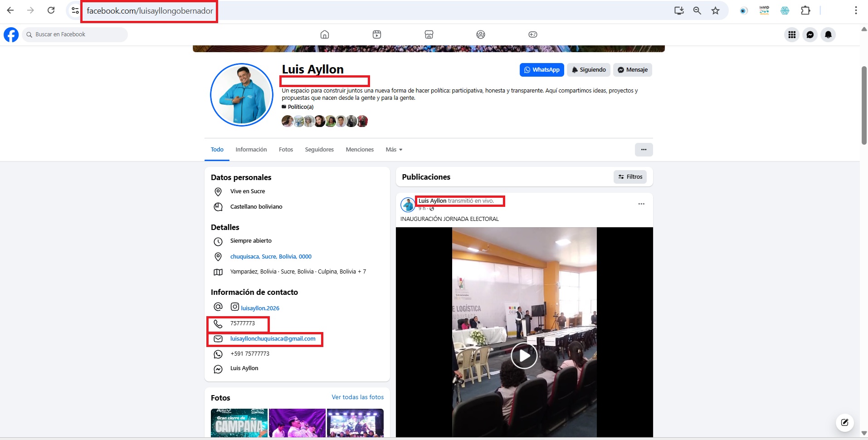Switch to the Fotos tab

(286, 150)
